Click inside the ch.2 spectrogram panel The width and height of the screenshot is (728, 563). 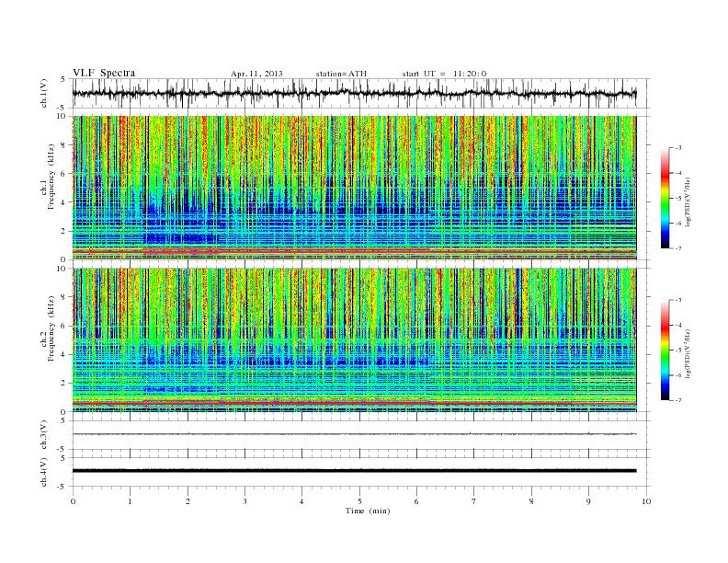click(x=354, y=340)
